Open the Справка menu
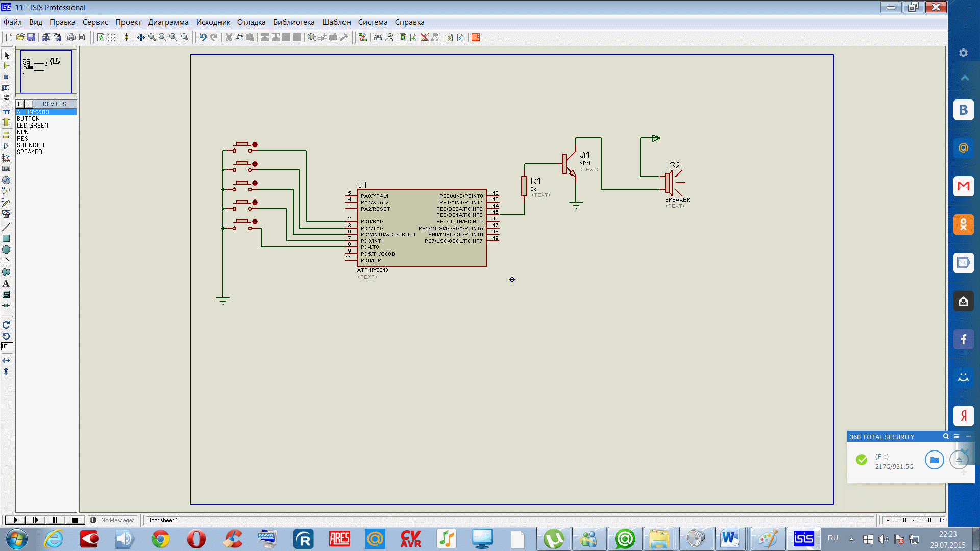 pos(409,22)
